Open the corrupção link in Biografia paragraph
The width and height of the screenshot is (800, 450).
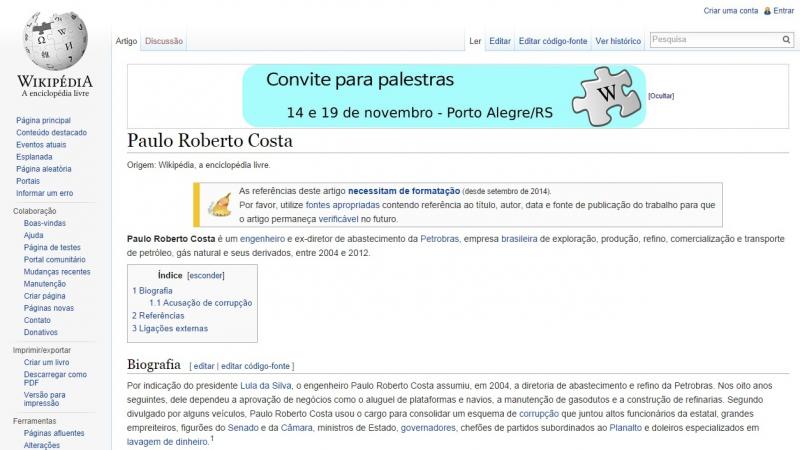[539, 414]
